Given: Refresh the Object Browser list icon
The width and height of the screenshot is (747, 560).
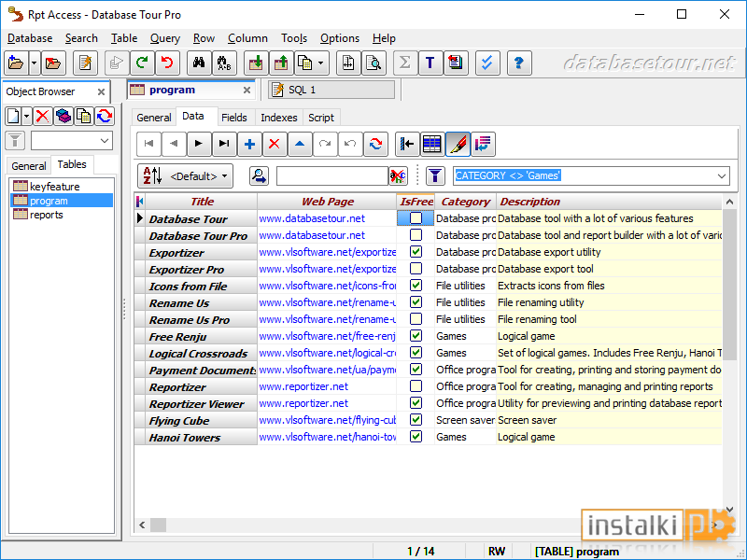Looking at the screenshot, I should pos(105,116).
